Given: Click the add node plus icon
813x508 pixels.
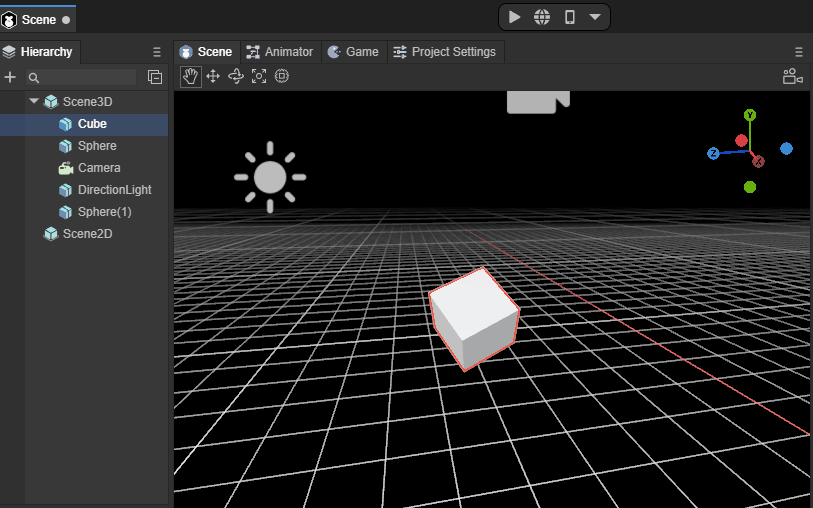Looking at the screenshot, I should (x=10, y=77).
